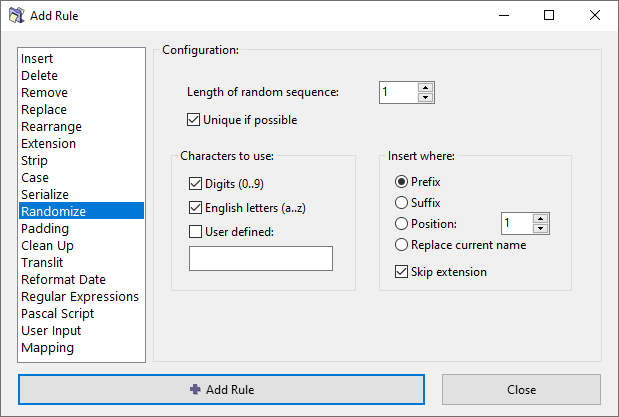Choose Replace current name option
The height and width of the screenshot is (417, 619).
pos(403,245)
